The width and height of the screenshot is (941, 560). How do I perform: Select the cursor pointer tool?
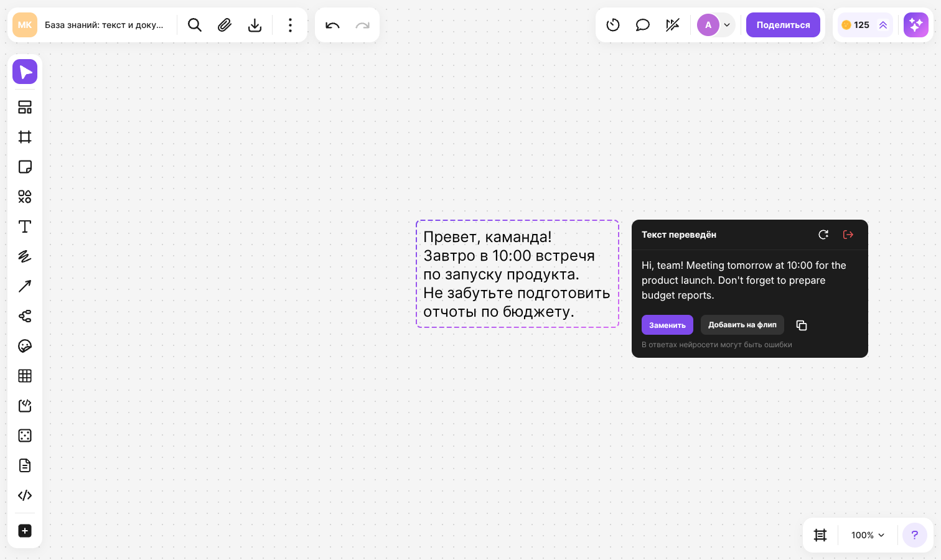(25, 72)
